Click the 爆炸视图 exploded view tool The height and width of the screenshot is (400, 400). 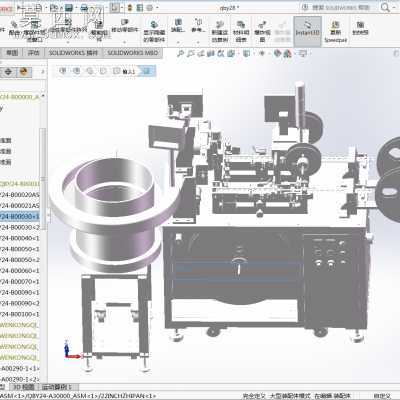262,32
